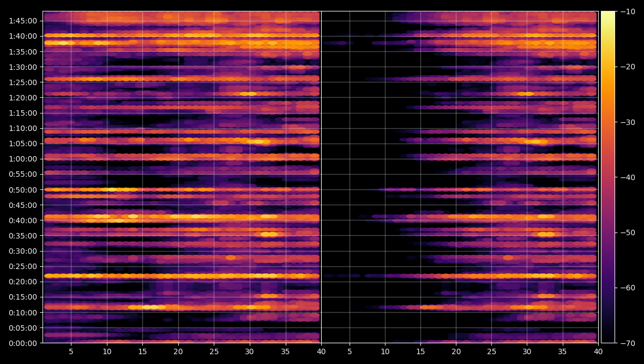Click the 0:50:00 y-axis tick label
644x364 pixels.
[23, 190]
